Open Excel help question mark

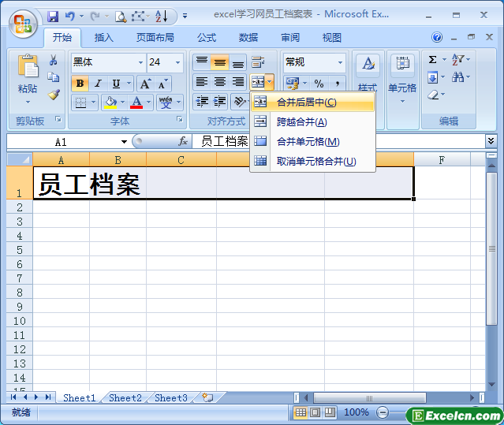click(437, 37)
